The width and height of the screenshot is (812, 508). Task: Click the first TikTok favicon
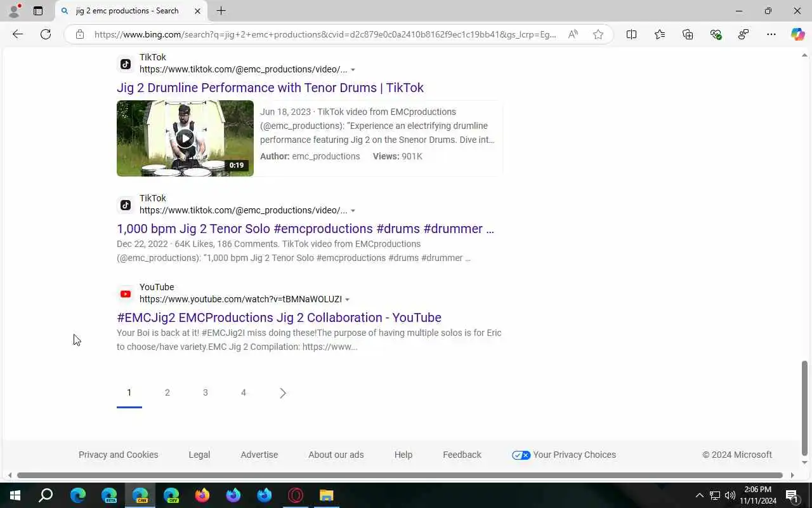point(126,63)
